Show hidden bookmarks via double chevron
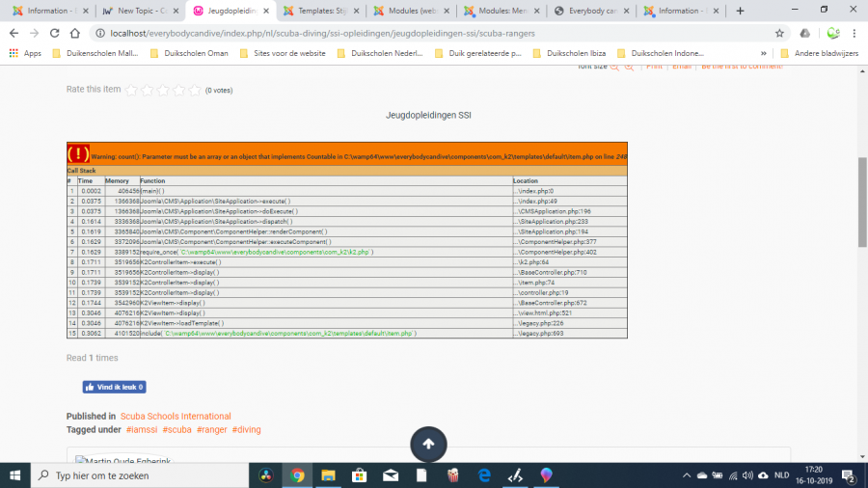 click(x=764, y=53)
